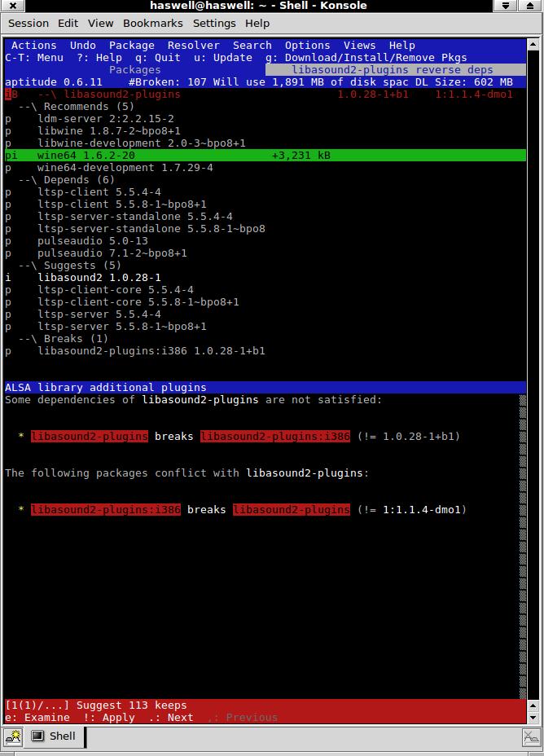544x756 pixels.
Task: Select ltsp-server 5.5.4-4 row
Action: click(265, 314)
